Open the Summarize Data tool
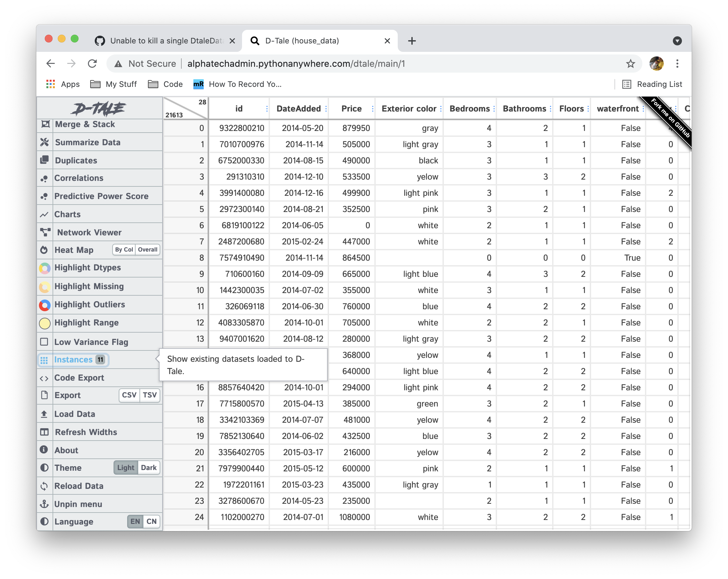The image size is (728, 579). pos(88,142)
